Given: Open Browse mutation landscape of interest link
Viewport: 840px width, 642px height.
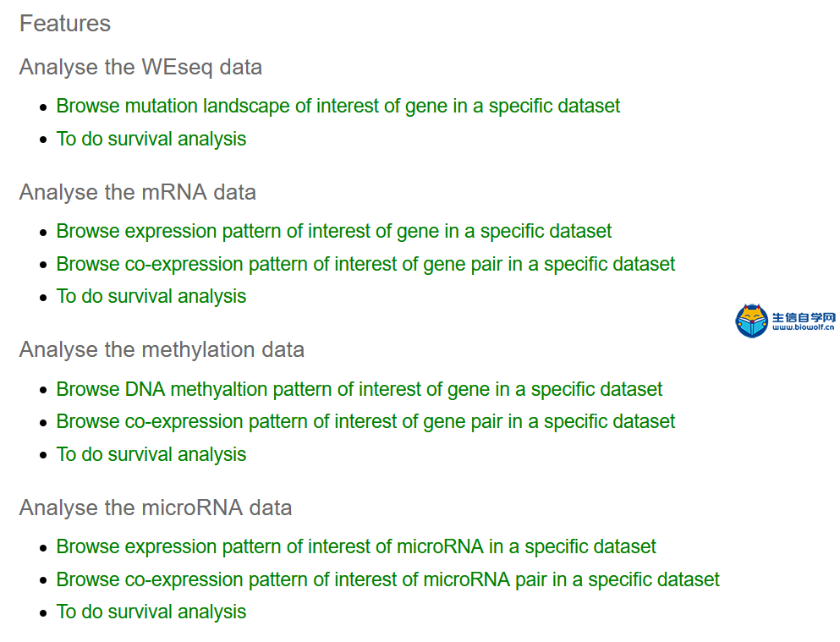Looking at the screenshot, I should (338, 106).
